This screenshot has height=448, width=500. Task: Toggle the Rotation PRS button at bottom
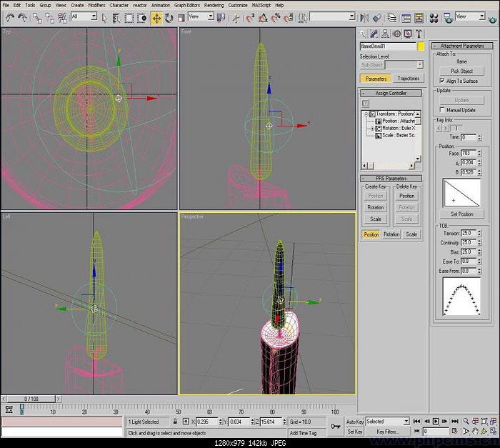[391, 234]
